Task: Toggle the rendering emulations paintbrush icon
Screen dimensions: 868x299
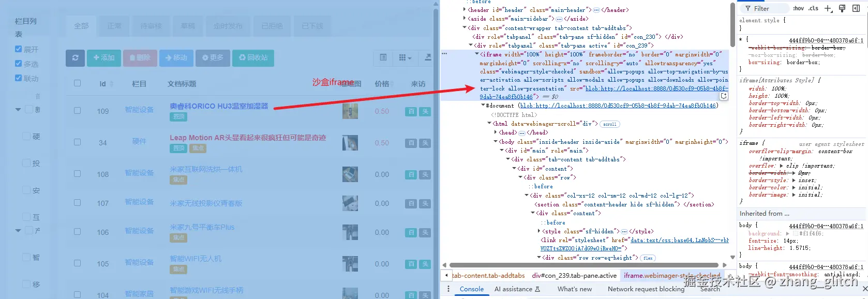Action: [842, 8]
